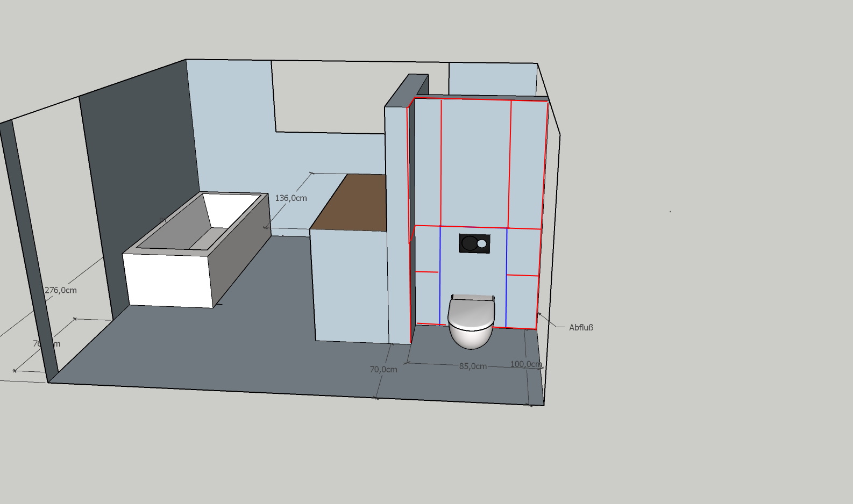
Task: Select the 85,0cm dimension label
Action: click(x=473, y=366)
